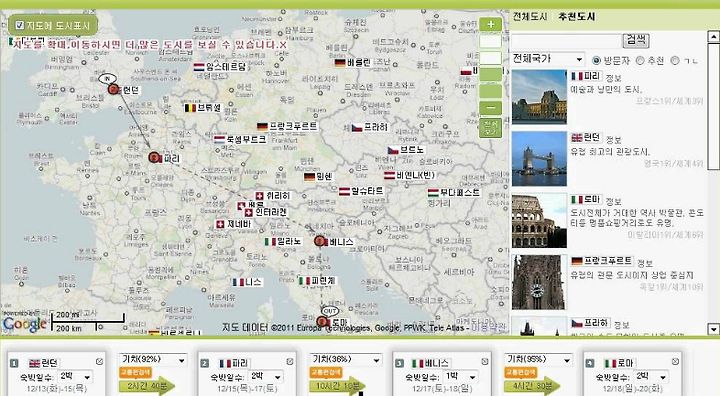This screenshot has height=396, width=720.
Task: Click the Paris route marker on the map
Action: tap(155, 158)
